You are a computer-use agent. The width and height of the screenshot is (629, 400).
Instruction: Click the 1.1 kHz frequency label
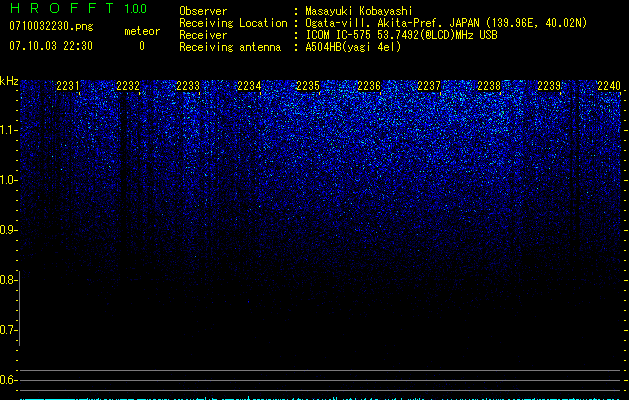pos(8,130)
